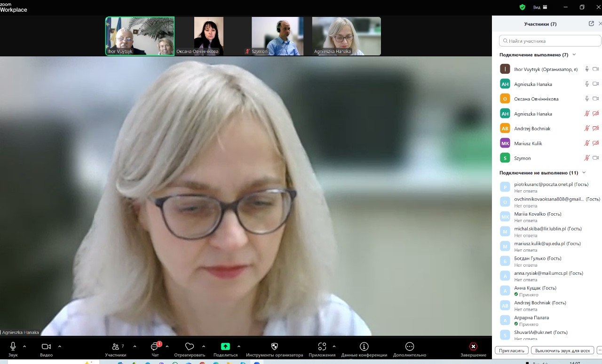Open the Chat panel icon
The image size is (602, 364).
coord(155,347)
